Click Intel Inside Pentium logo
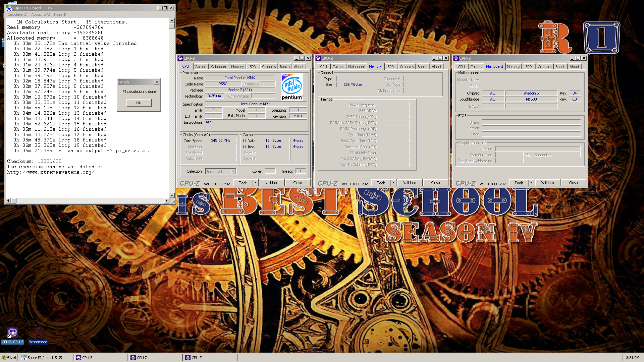Image resolution: width=644 pixels, height=362 pixels. click(x=292, y=87)
